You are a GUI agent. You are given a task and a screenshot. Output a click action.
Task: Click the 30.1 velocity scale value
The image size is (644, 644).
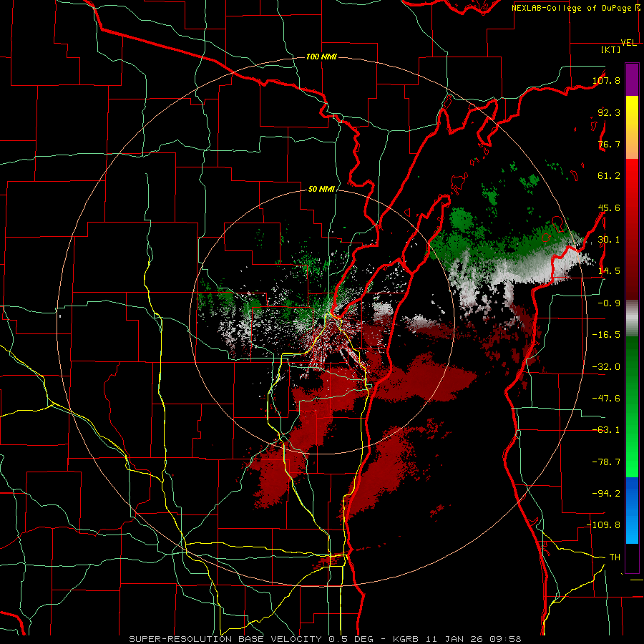coord(609,240)
